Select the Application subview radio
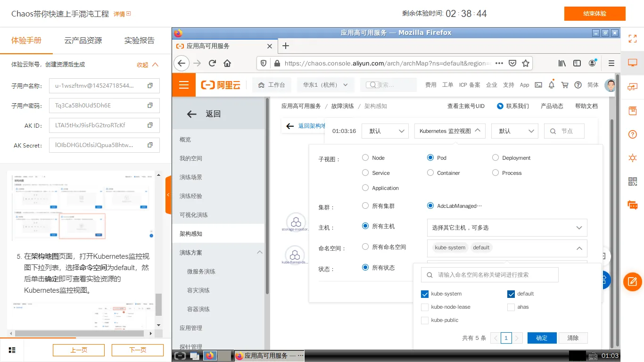644x362 pixels. 365,188
